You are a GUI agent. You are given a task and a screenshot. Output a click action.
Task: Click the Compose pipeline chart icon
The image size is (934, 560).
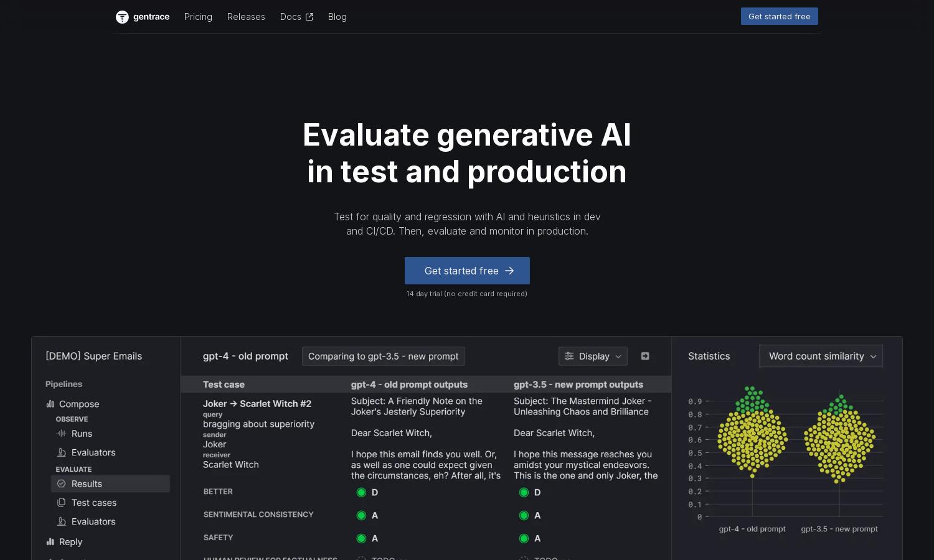coord(50,404)
